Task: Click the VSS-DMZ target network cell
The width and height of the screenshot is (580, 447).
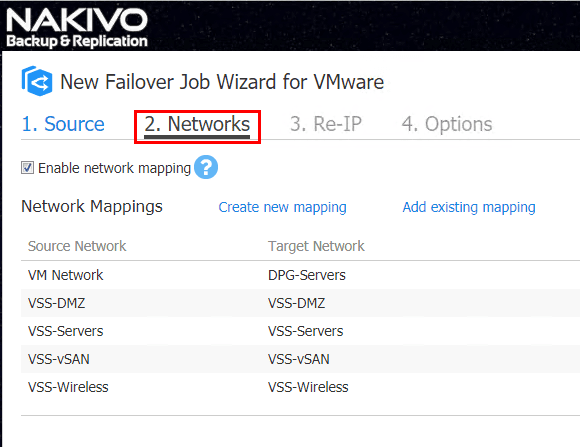Action: pos(296,303)
